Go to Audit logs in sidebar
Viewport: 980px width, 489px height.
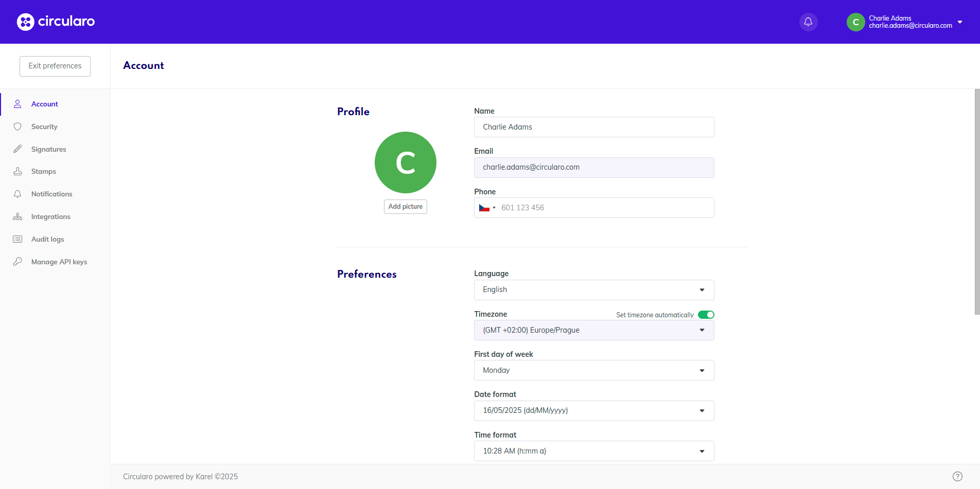pos(47,239)
